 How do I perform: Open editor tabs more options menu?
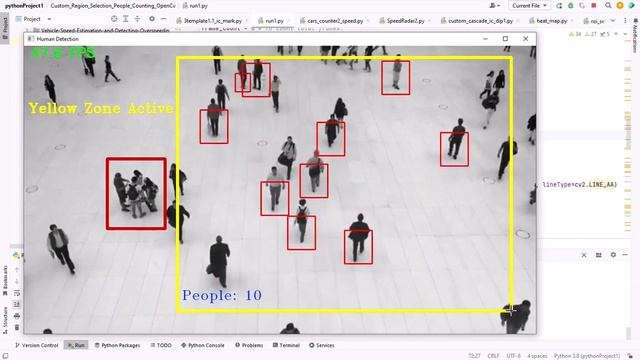pos(625,20)
